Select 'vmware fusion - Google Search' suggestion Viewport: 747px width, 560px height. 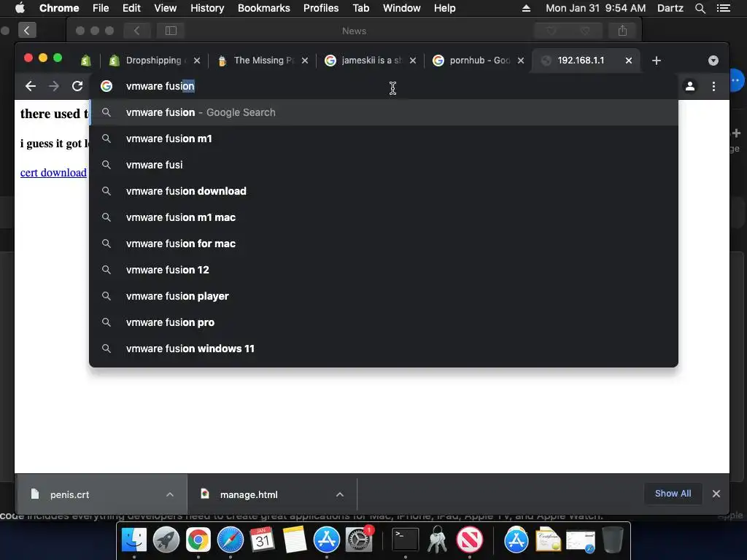pos(384,112)
